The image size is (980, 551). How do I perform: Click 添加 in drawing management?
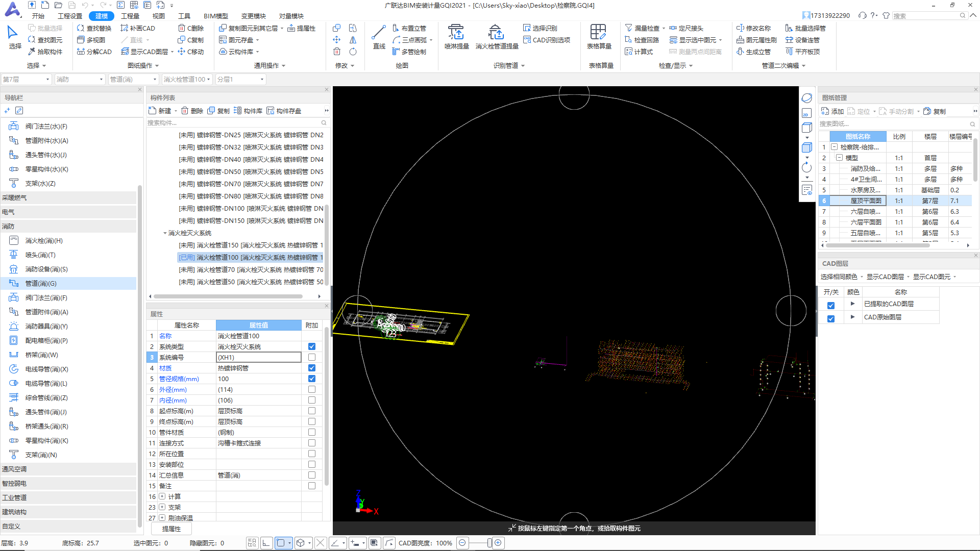(x=832, y=111)
